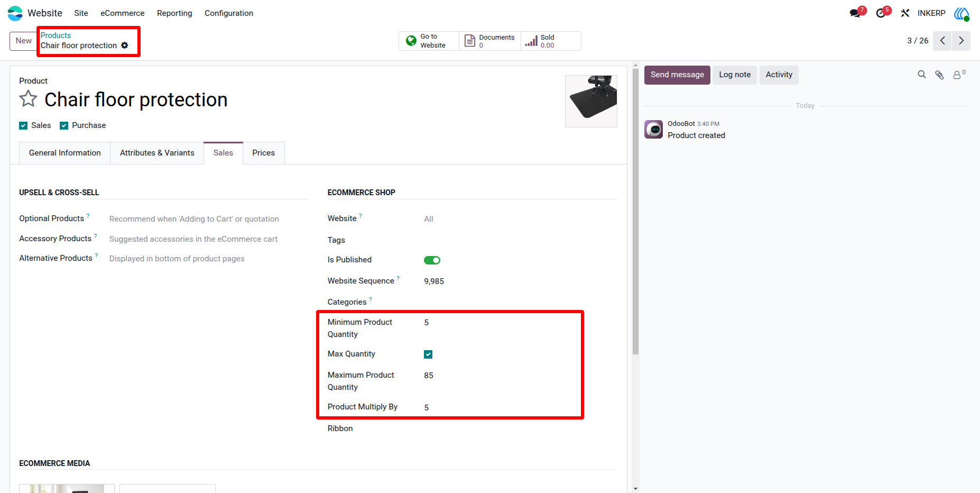Open attachments paperclip icon in chatter
This screenshot has width=980, height=493.
(x=939, y=75)
